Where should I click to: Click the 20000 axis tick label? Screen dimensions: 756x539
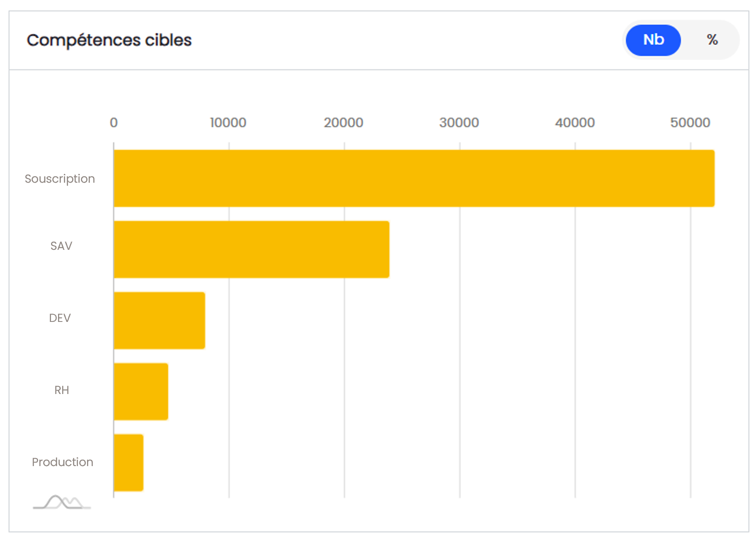tap(343, 123)
